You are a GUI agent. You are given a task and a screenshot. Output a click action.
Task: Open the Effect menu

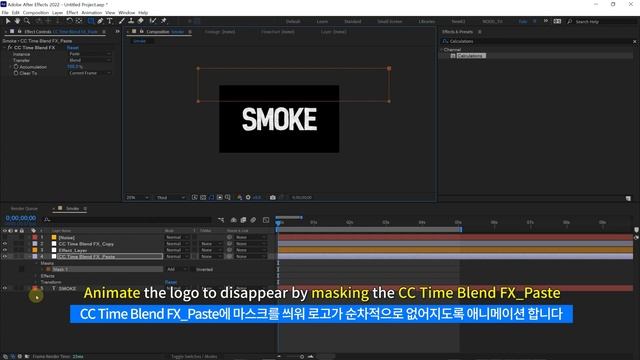point(72,13)
